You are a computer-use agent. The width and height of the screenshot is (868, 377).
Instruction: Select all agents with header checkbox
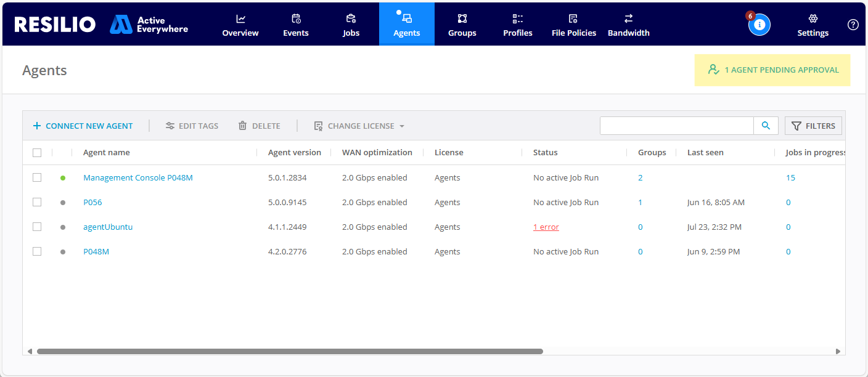(x=37, y=153)
